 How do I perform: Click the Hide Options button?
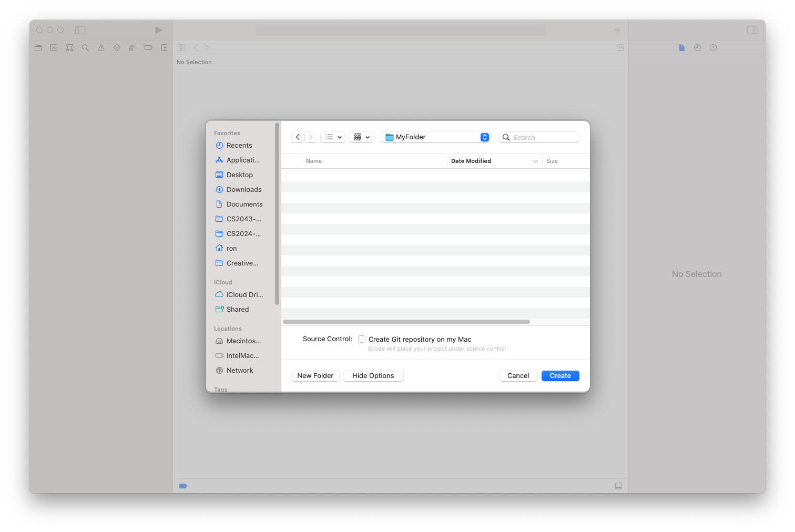pos(373,376)
